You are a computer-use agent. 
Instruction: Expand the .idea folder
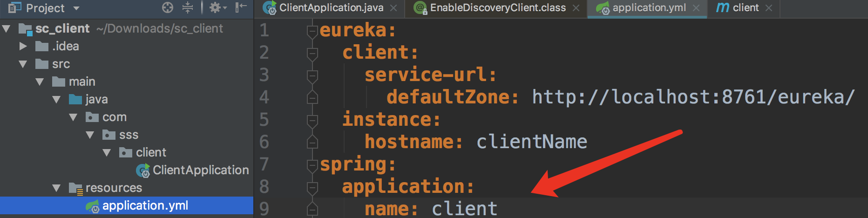[23, 46]
